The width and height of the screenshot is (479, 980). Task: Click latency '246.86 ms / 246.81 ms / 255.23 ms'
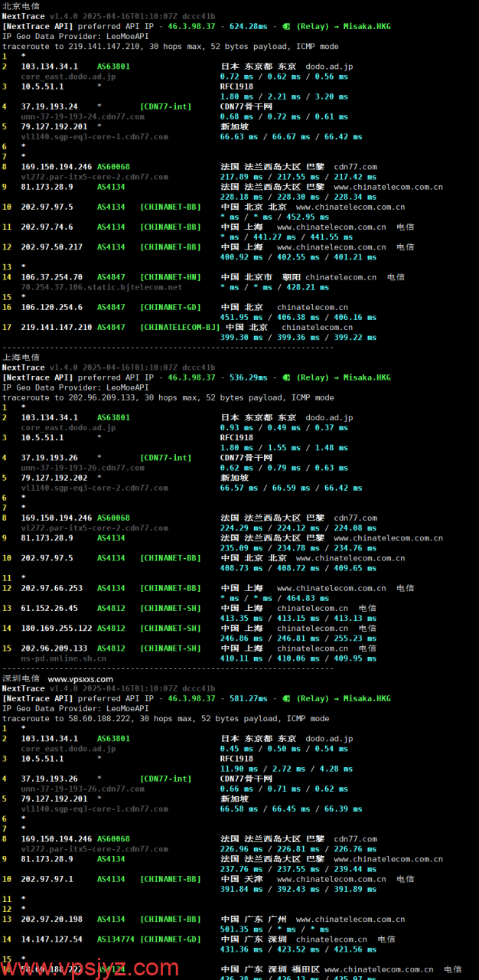pos(298,639)
